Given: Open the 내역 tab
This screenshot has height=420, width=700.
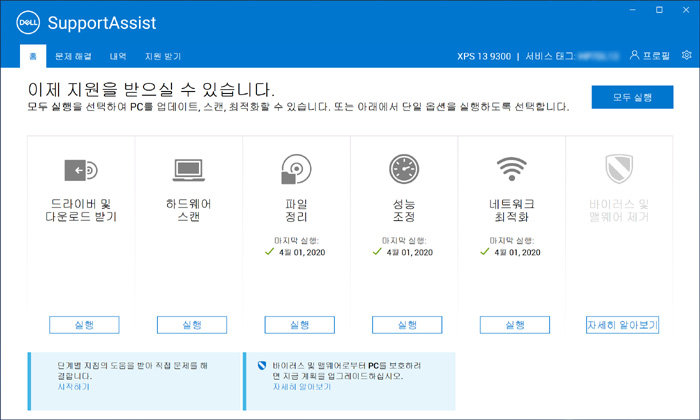Looking at the screenshot, I should pos(118,56).
